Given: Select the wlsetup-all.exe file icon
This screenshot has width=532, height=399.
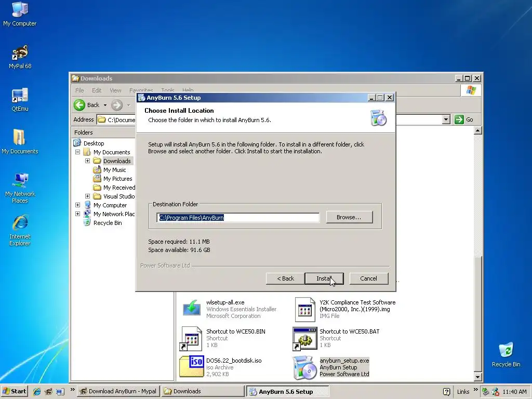Looking at the screenshot, I should pos(191,309).
